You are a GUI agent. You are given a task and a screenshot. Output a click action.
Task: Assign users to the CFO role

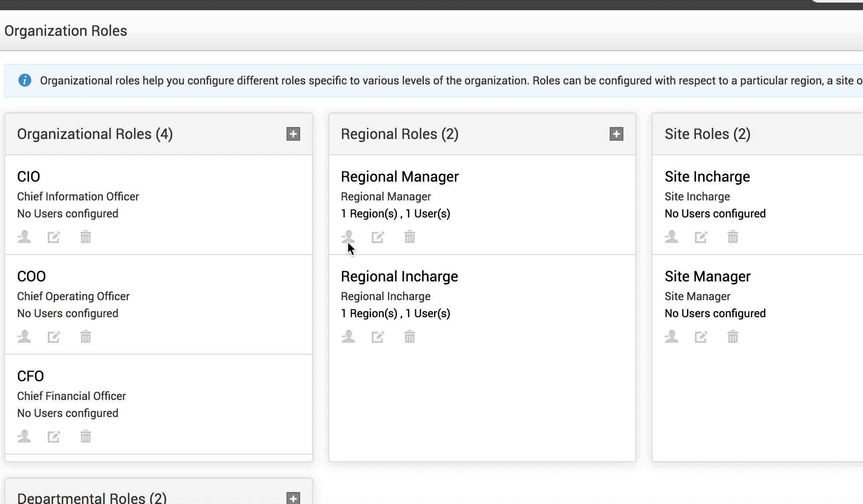tap(24, 436)
